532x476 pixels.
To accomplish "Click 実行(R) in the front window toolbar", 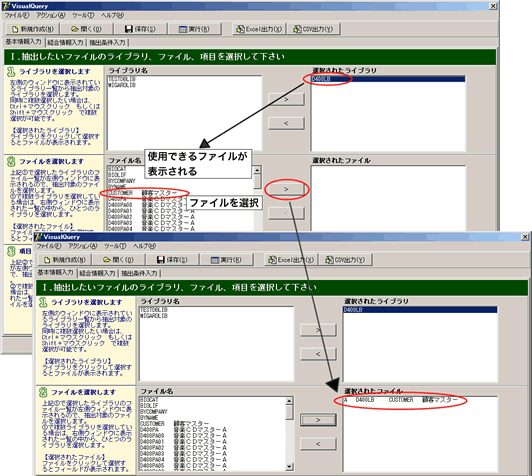I will 226,260.
